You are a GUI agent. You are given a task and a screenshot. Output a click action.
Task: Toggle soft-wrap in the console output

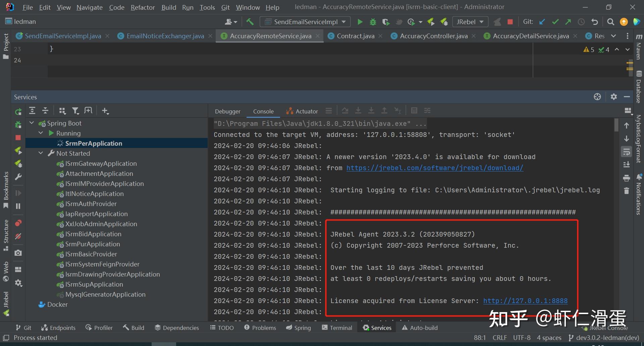[x=627, y=151]
